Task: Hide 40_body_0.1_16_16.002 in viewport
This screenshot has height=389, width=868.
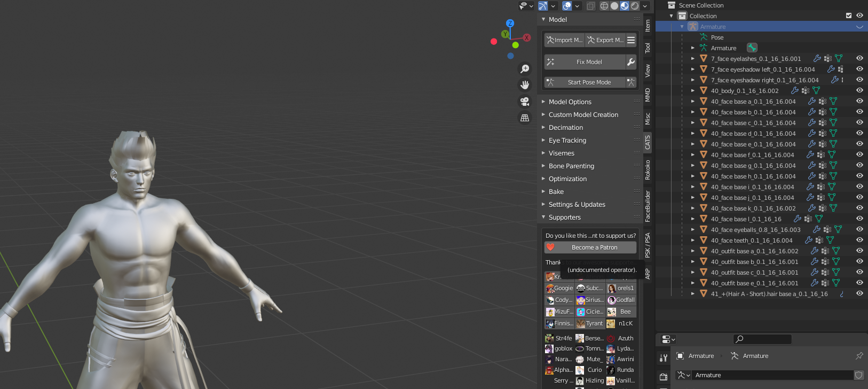Action: [x=859, y=90]
